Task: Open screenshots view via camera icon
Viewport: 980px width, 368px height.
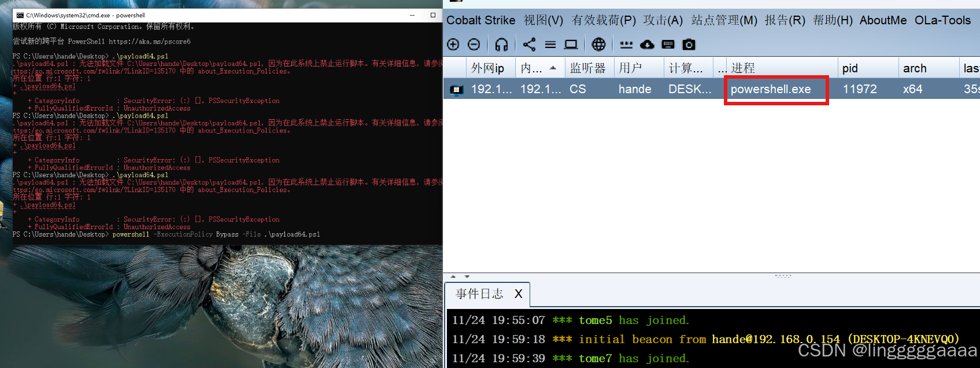Action: [689, 45]
